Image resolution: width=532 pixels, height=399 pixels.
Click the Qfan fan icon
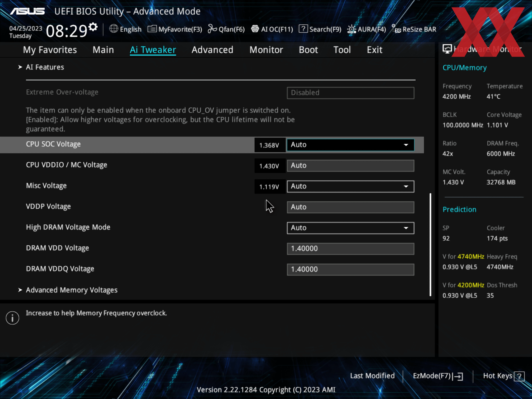(x=212, y=29)
